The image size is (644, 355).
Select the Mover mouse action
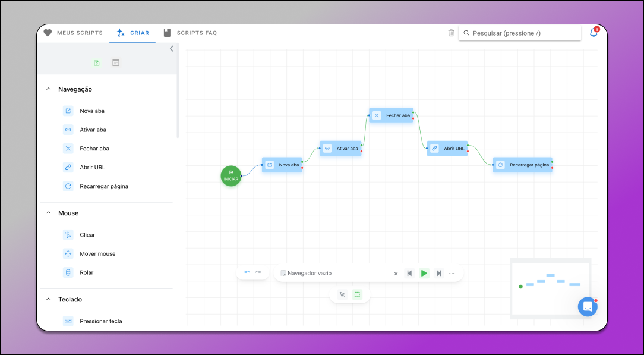[x=89, y=254]
